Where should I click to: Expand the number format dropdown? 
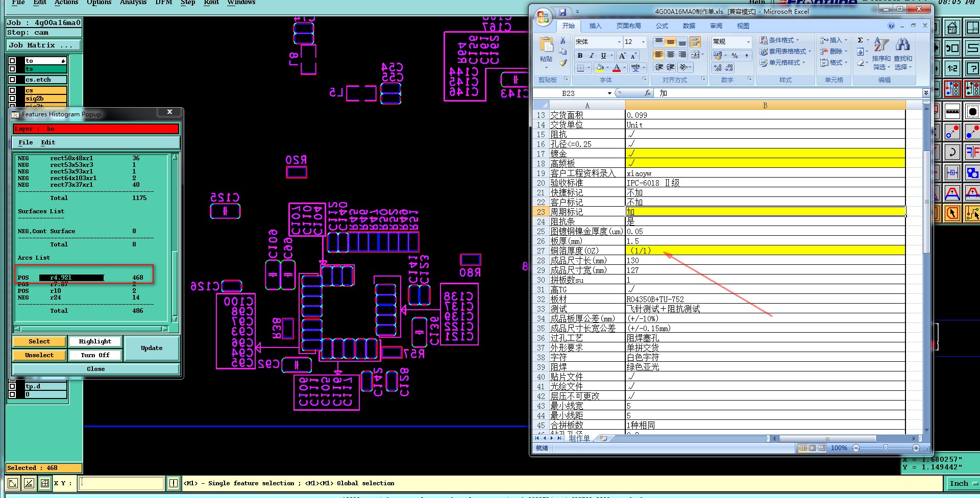coord(748,42)
